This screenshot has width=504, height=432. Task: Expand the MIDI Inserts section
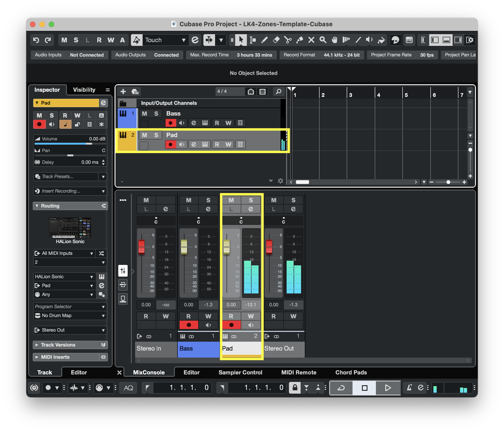37,357
